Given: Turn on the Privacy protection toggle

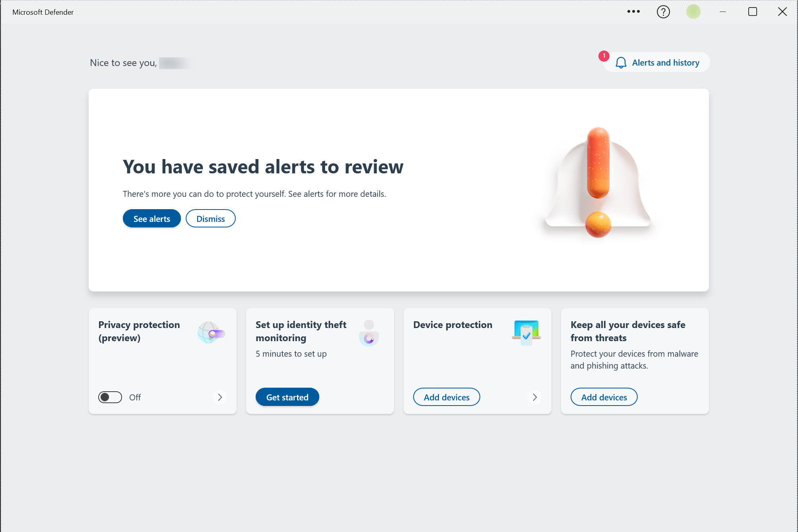Looking at the screenshot, I should [x=110, y=397].
